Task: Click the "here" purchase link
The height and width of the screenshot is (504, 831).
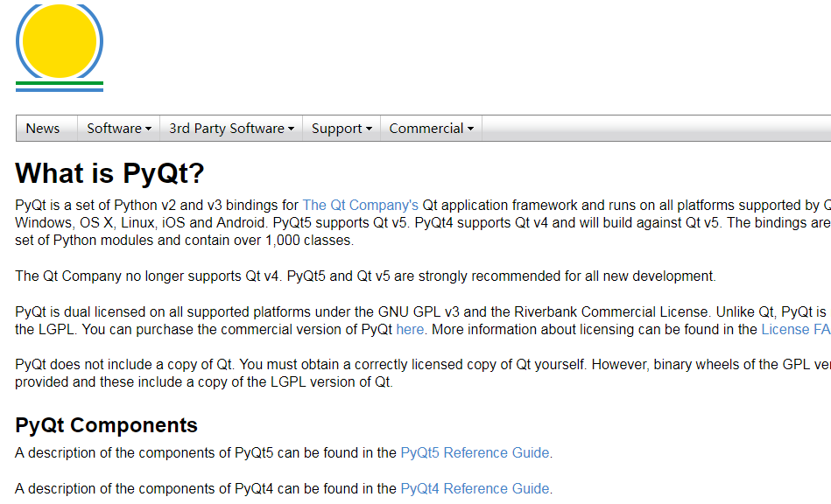Action: tap(410, 330)
